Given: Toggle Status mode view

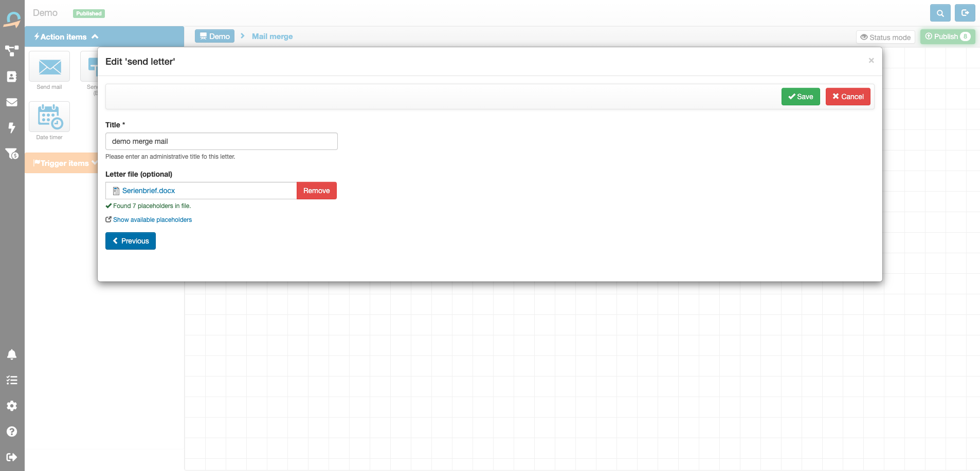Looking at the screenshot, I should pos(885,37).
